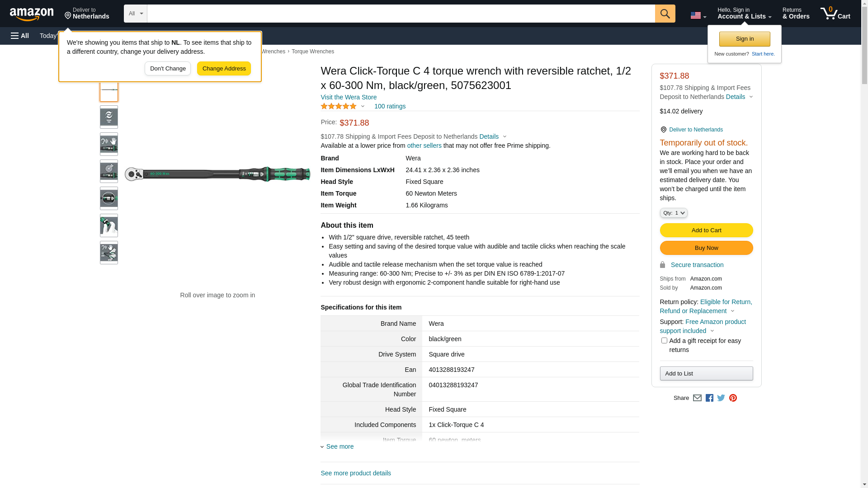
Task: Expand See more specifications
Action: (340, 446)
